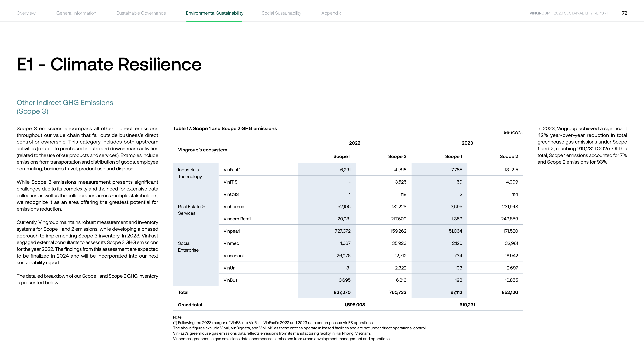Click total 2022 Scope 1 value 837,270
The height and width of the screenshot is (362, 644).
point(342,292)
